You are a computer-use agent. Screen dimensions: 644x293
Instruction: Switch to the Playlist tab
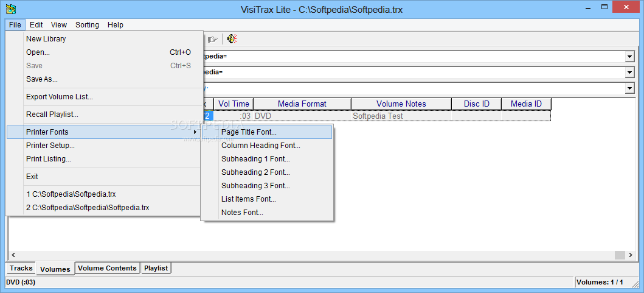point(156,268)
